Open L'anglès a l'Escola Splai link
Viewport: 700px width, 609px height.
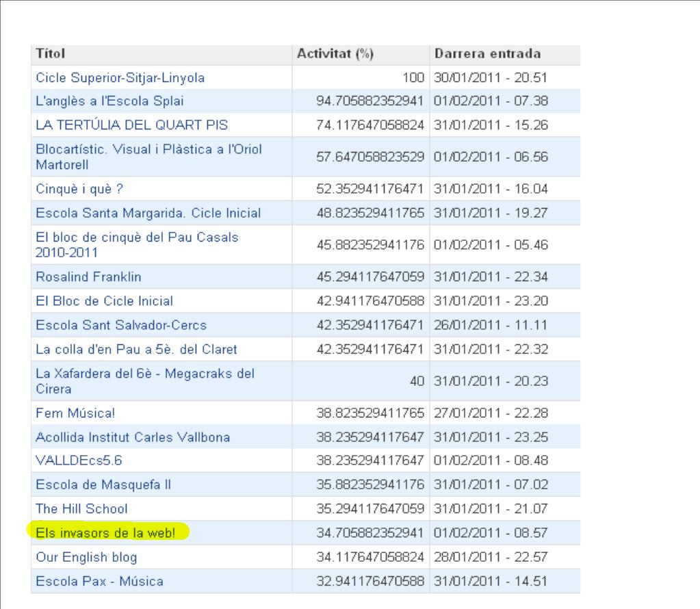click(109, 102)
